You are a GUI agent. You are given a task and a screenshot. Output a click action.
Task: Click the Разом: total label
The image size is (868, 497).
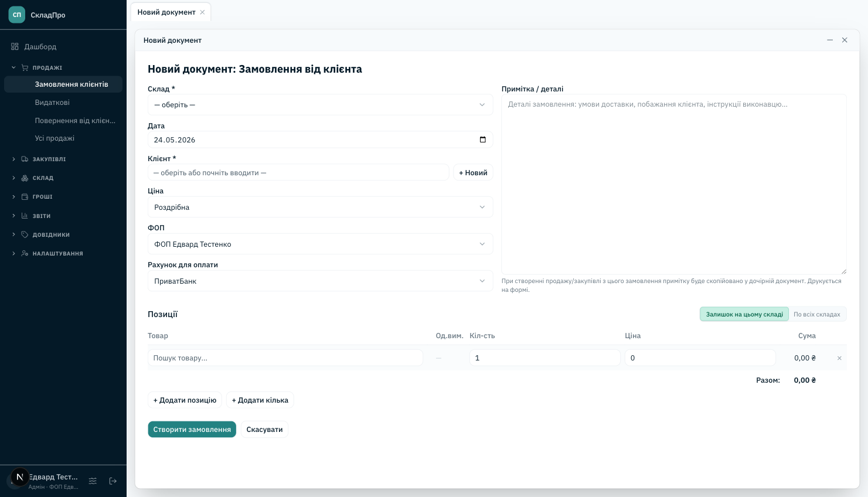pyautogui.click(x=768, y=380)
